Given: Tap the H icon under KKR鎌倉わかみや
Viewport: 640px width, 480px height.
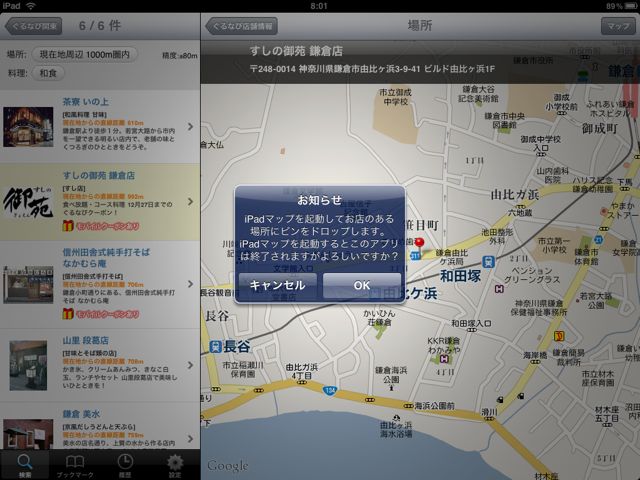Looking at the screenshot, I should [444, 359].
